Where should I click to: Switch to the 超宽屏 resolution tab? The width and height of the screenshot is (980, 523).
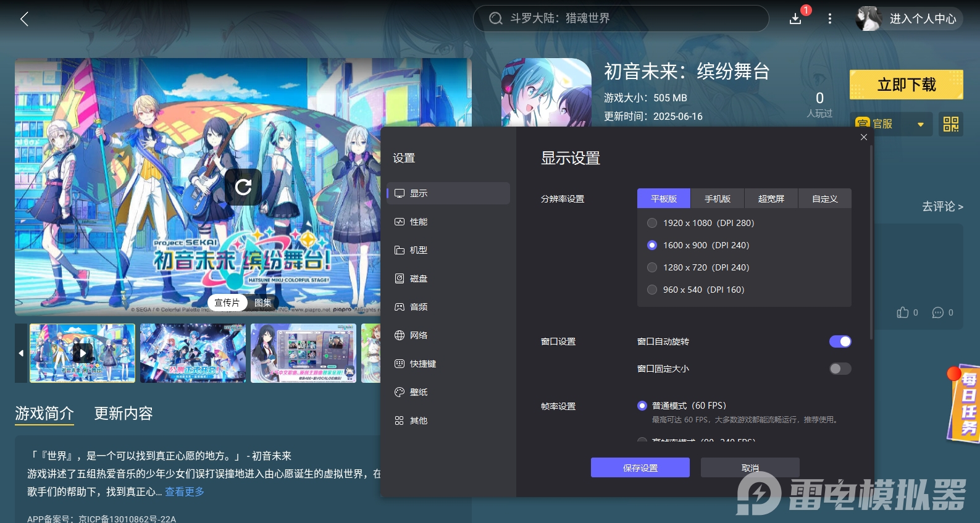click(x=771, y=199)
